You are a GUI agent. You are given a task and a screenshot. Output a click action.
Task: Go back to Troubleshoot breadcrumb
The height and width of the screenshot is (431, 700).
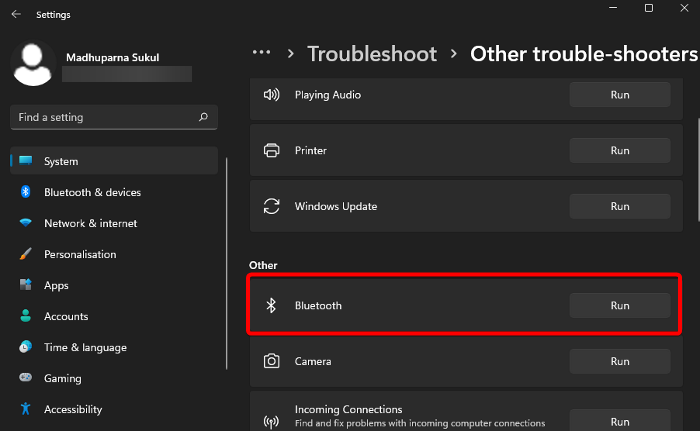(x=372, y=53)
